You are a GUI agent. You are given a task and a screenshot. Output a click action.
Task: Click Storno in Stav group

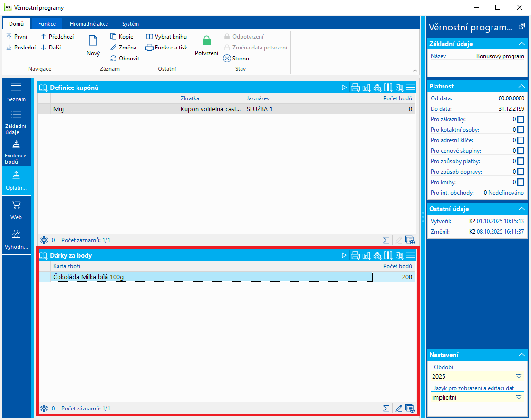tap(236, 58)
